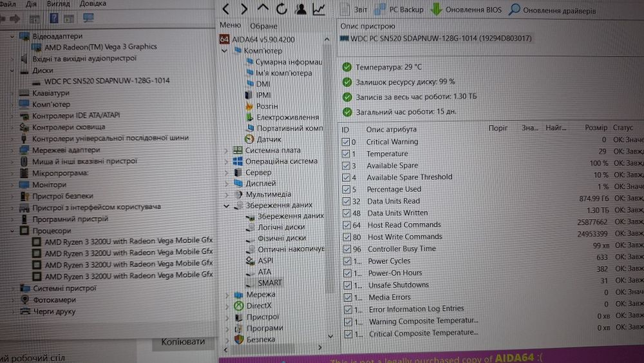Click Статус column header
This screenshot has width=644, height=363.
tap(622, 128)
